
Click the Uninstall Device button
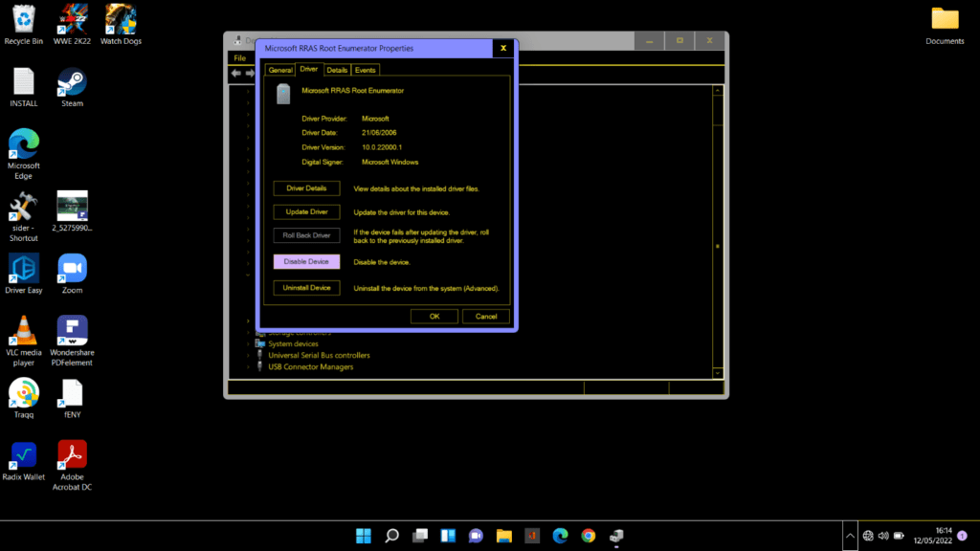(x=305, y=287)
